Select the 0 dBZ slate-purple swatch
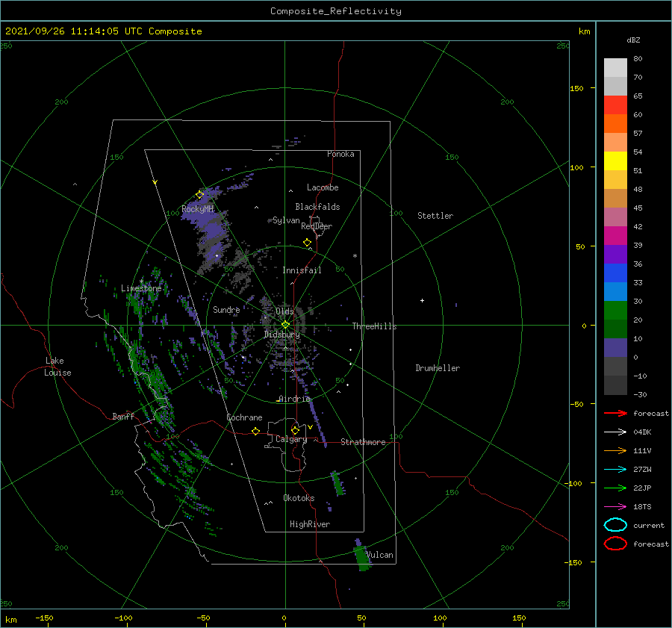The height and width of the screenshot is (628, 672). coord(615,348)
